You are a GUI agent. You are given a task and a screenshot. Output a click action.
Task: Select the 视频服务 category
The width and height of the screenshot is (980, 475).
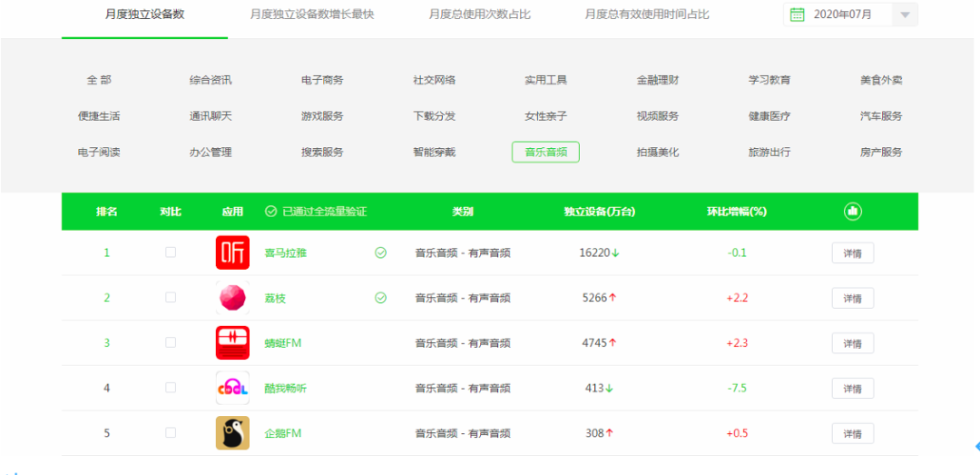(x=658, y=115)
